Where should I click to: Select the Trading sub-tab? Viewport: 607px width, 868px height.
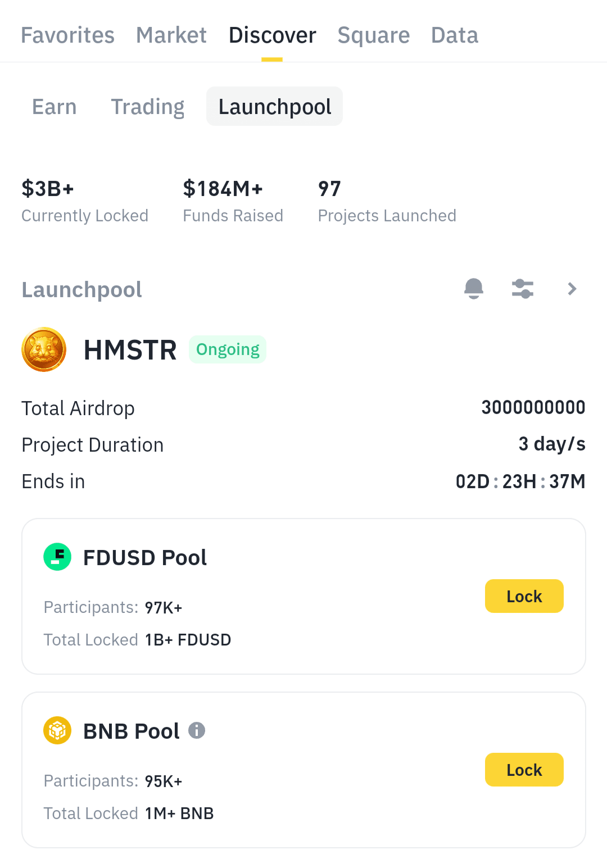[x=148, y=107]
